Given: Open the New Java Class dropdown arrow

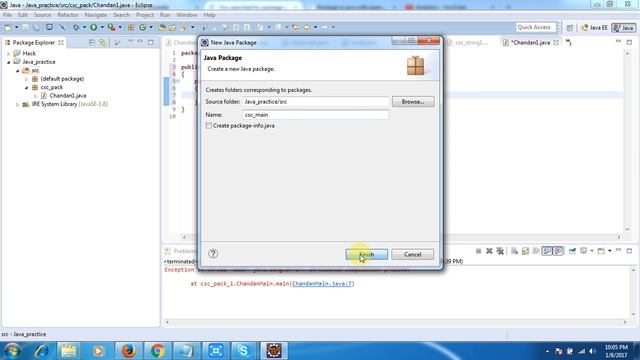Looking at the screenshot, I should pos(151,27).
